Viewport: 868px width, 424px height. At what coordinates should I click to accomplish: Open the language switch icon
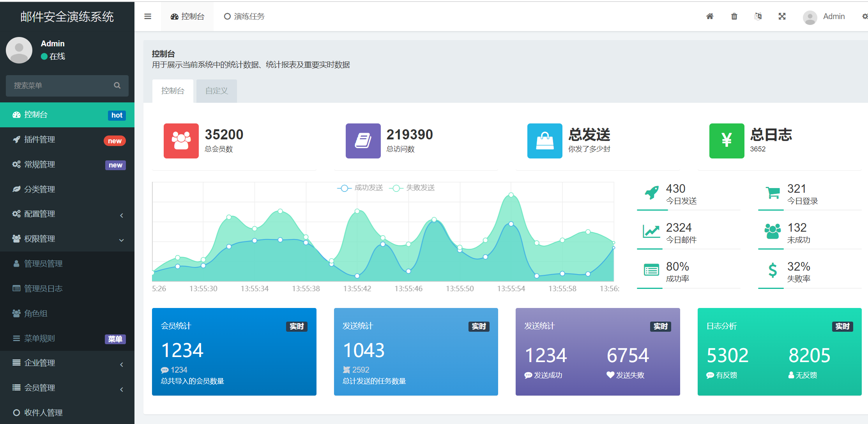coord(758,16)
